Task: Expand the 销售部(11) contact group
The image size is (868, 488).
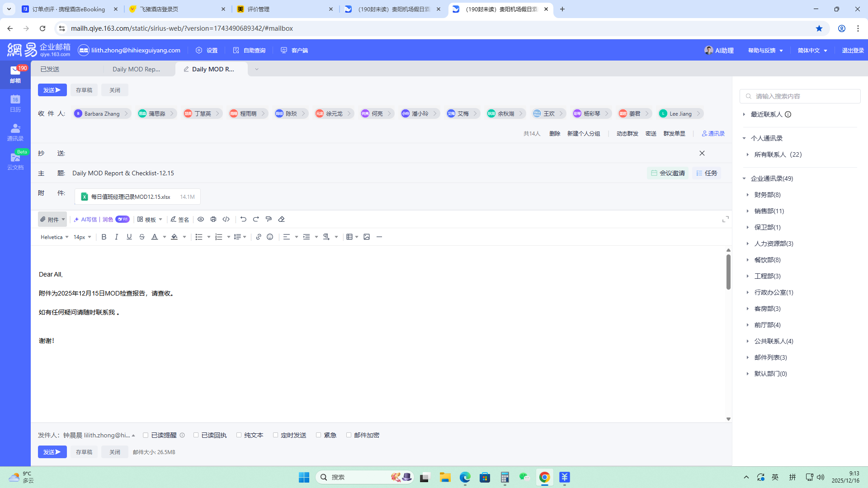Action: [769, 211]
